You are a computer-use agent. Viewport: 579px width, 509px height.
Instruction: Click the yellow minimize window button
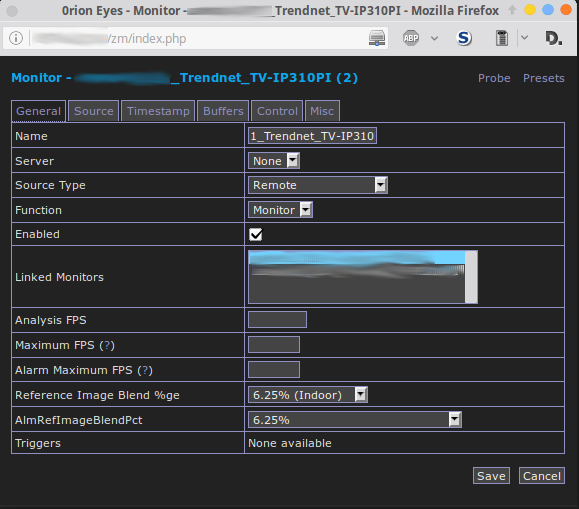[530, 10]
